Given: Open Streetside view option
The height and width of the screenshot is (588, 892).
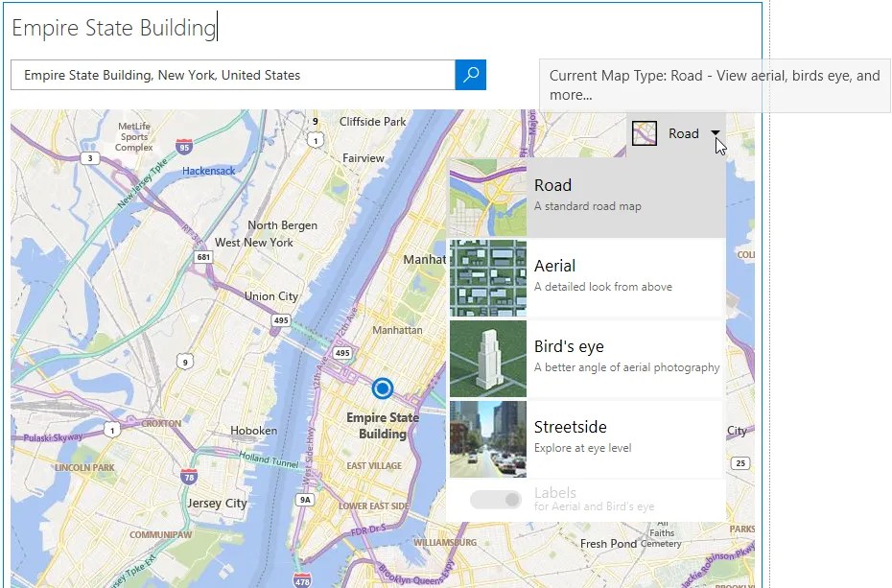Looking at the screenshot, I should [x=588, y=439].
